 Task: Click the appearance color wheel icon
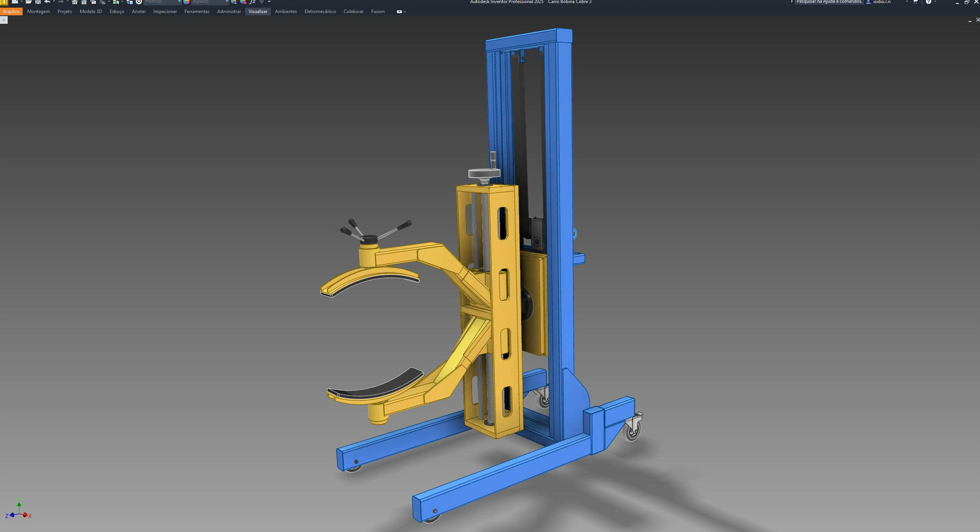pyautogui.click(x=186, y=2)
